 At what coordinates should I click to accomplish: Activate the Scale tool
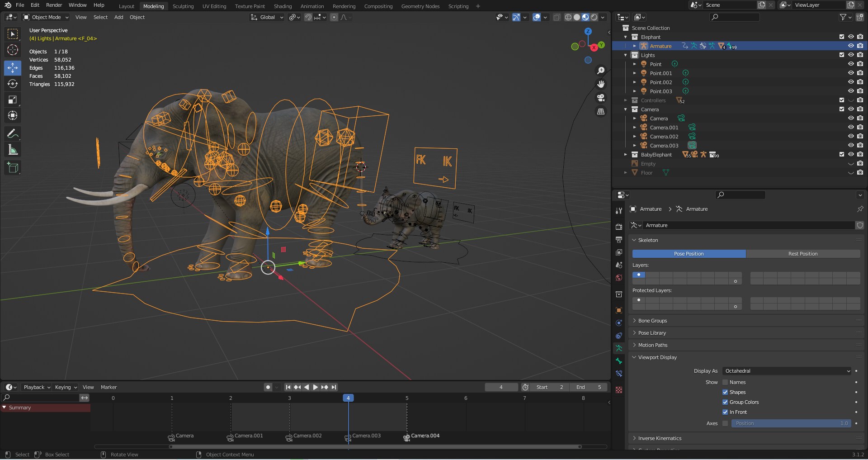pos(13,100)
